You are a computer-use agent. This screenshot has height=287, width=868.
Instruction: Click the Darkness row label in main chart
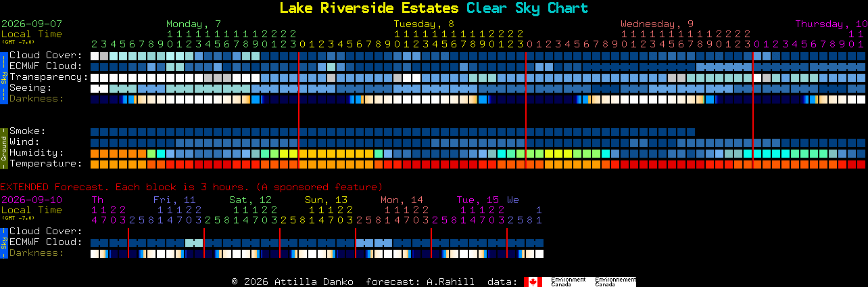coord(37,99)
